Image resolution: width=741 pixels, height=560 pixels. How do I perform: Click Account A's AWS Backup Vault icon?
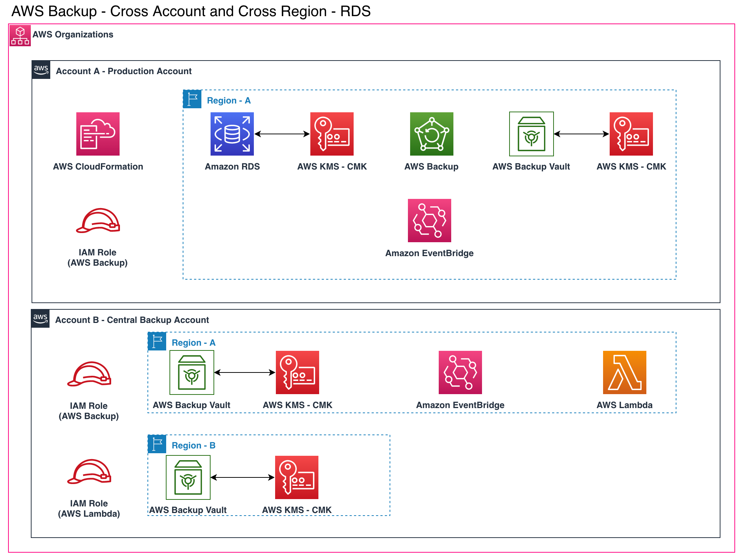531,134
